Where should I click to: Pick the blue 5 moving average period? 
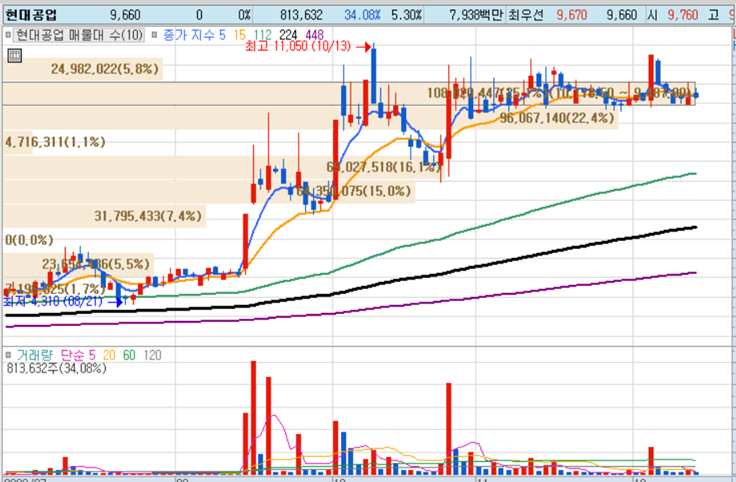pos(222,35)
